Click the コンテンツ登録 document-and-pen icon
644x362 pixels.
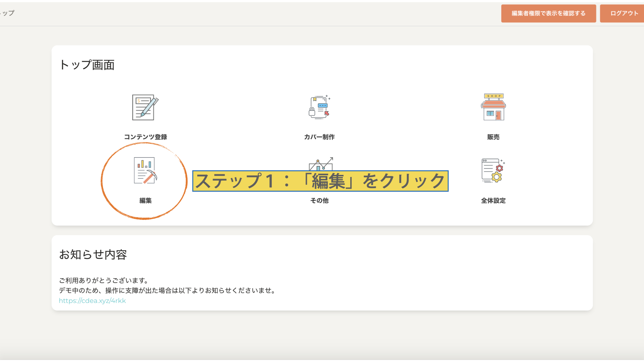click(x=145, y=107)
